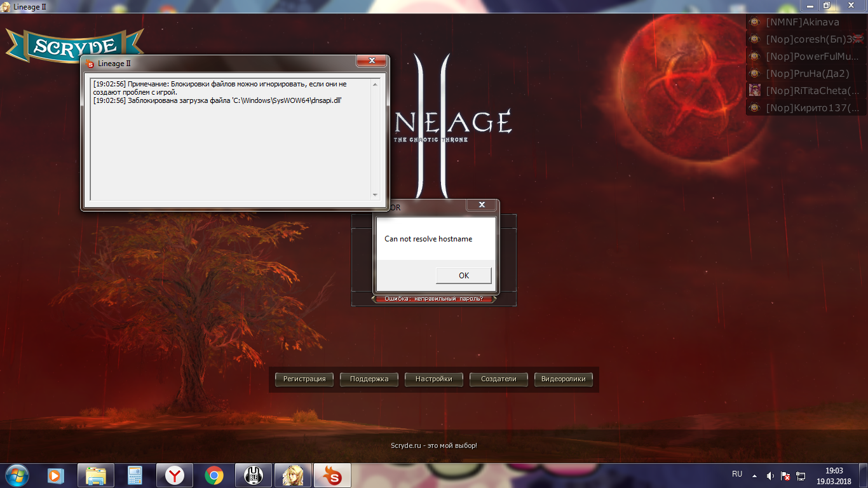Open Windows Explorer folder in the taskbar
Screen dimensions: 868x488
pos(96,475)
